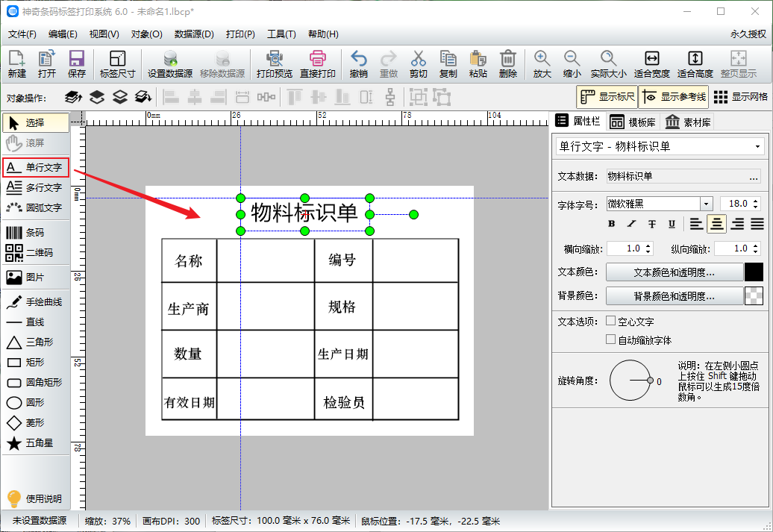Open the 标签尺寸 label size tool
773x532 pixels.
click(117, 64)
